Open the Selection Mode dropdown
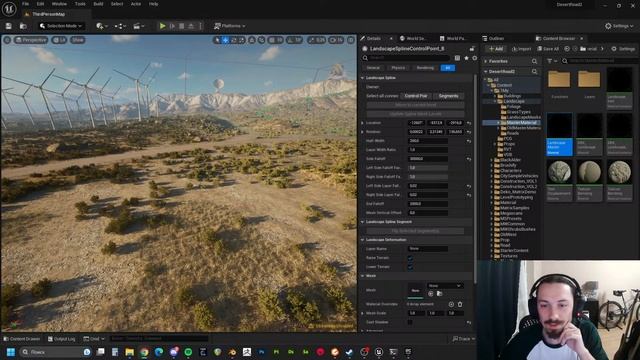The image size is (640, 360). pos(61,26)
